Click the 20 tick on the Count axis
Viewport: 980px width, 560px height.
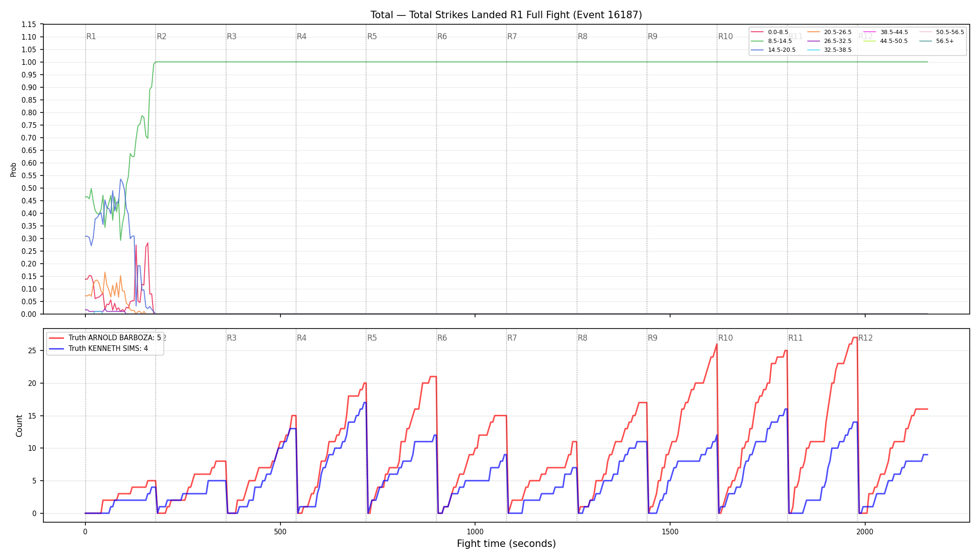[32, 383]
